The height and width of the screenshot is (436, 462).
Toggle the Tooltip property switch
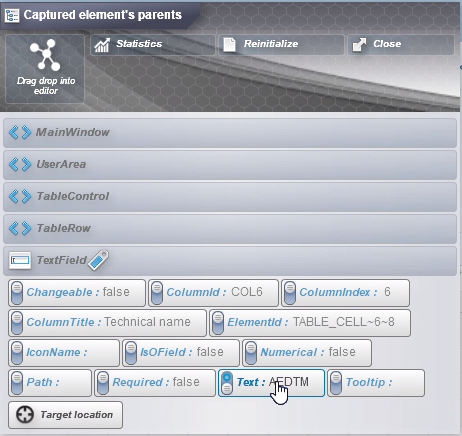point(336,383)
